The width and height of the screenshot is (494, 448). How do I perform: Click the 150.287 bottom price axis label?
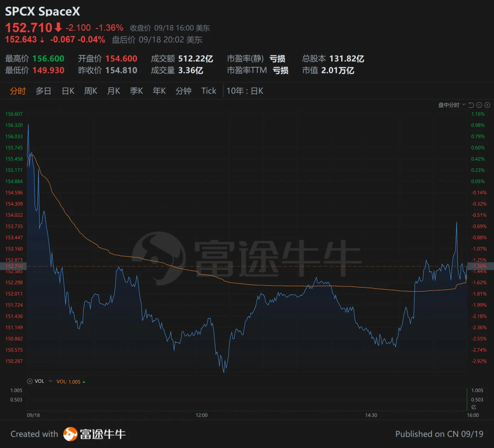pos(14,361)
